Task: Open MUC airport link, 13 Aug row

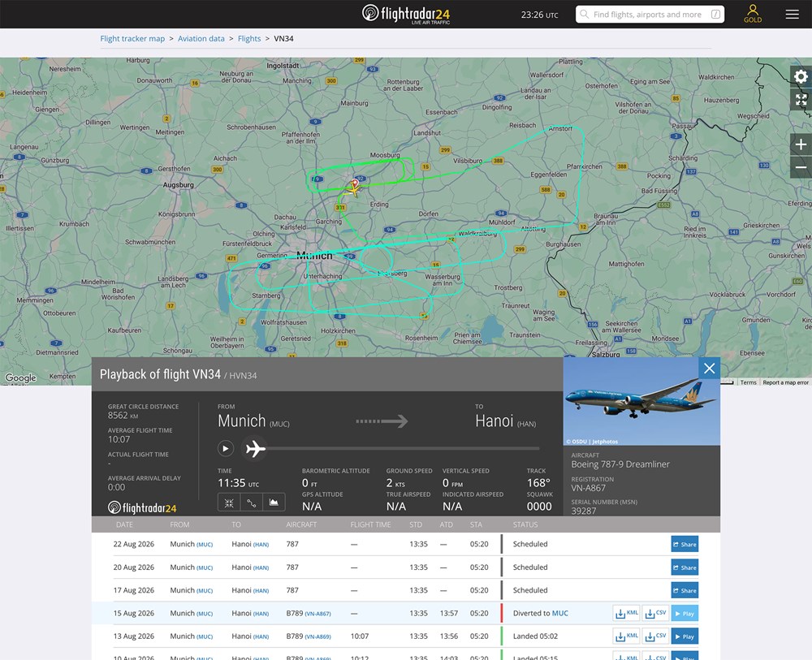Action: point(205,636)
